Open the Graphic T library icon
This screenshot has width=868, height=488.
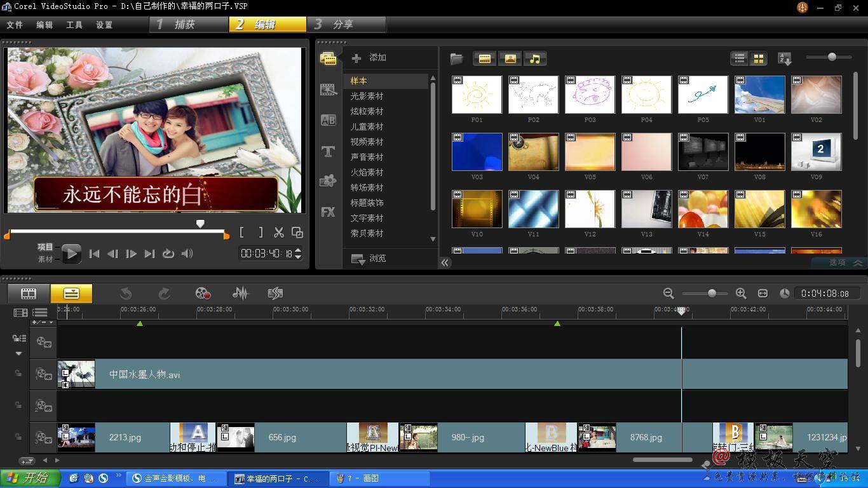coord(328,151)
